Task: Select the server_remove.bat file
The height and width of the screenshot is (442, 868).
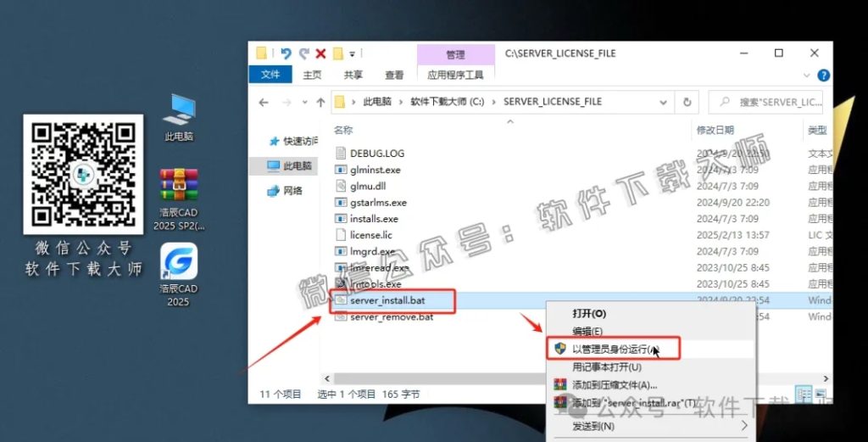Action: tap(392, 316)
